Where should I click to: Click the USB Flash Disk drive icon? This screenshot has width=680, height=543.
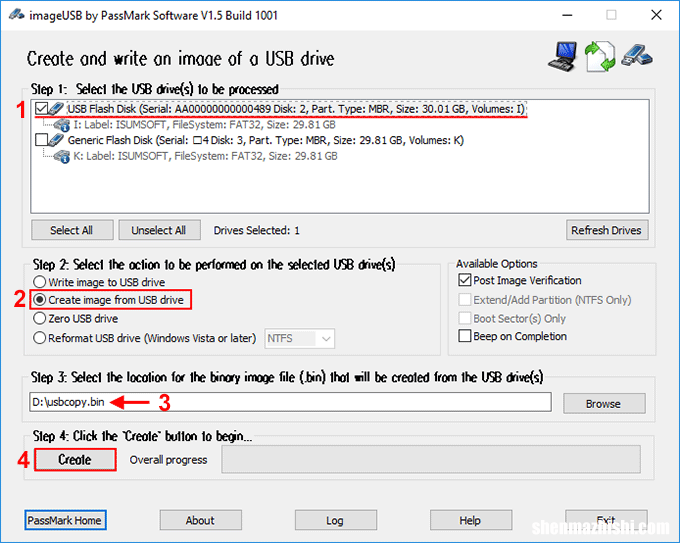click(56, 108)
